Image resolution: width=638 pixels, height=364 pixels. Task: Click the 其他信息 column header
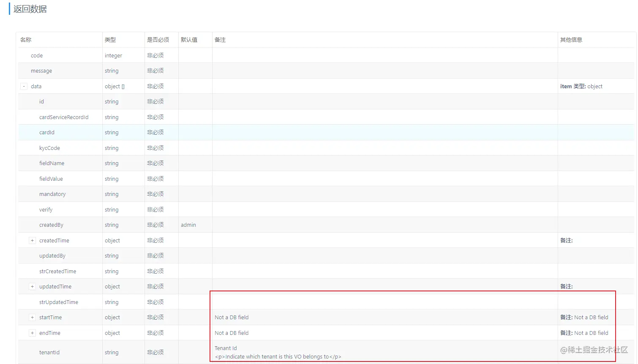point(571,40)
